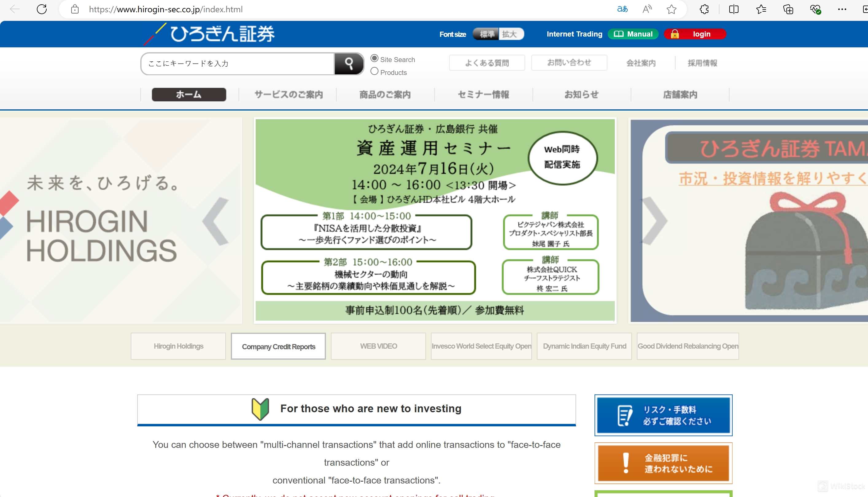Screen dimensions: 868x497
Task: Click the beginner leaf mark icon
Action: 260,409
